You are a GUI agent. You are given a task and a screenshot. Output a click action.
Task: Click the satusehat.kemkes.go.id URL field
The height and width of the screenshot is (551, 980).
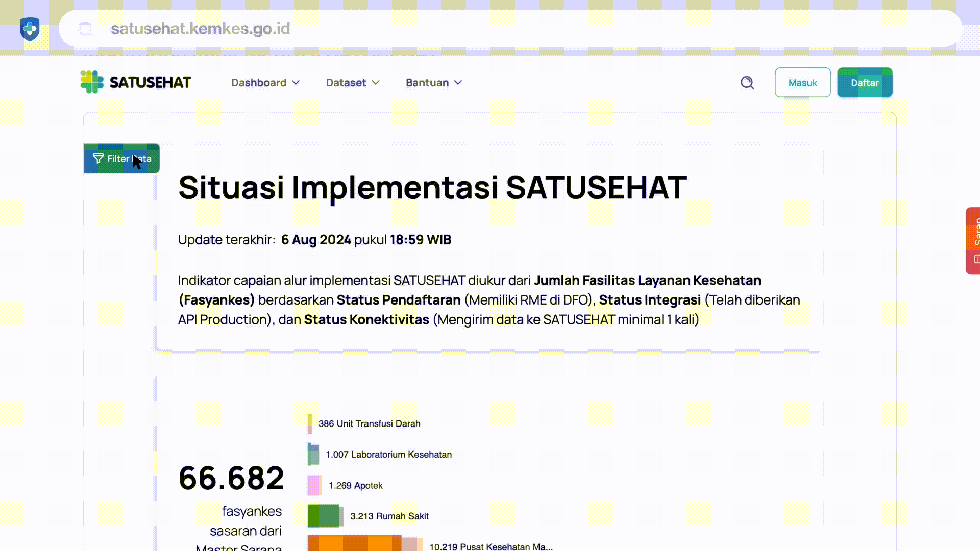pyautogui.click(x=200, y=29)
